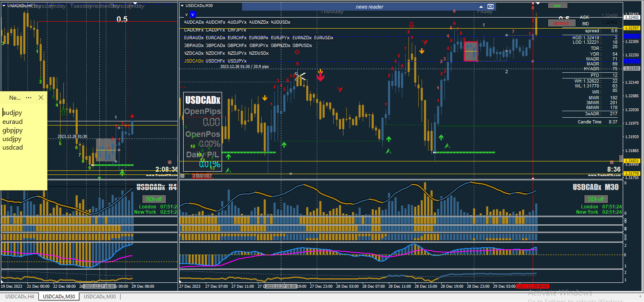Toggle the SDI-off button on the H4 panel

pos(154,199)
